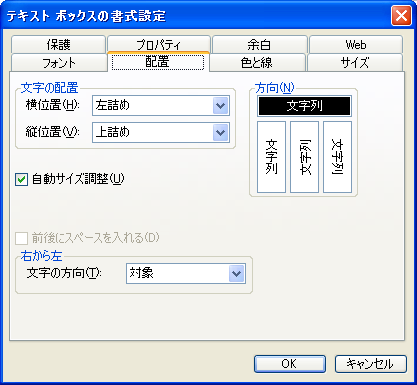Uncheck 自動サイズ調整 checkbox
Viewport: 417px width, 385px height.
21,180
